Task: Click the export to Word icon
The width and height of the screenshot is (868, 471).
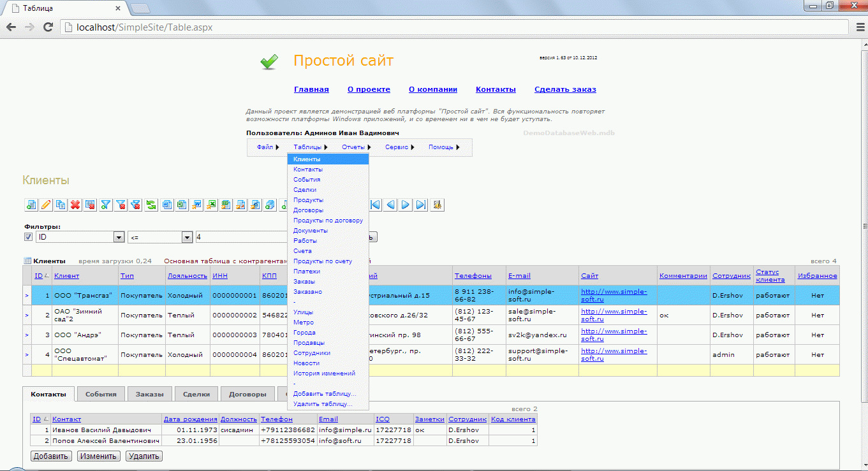Action: 167,205
